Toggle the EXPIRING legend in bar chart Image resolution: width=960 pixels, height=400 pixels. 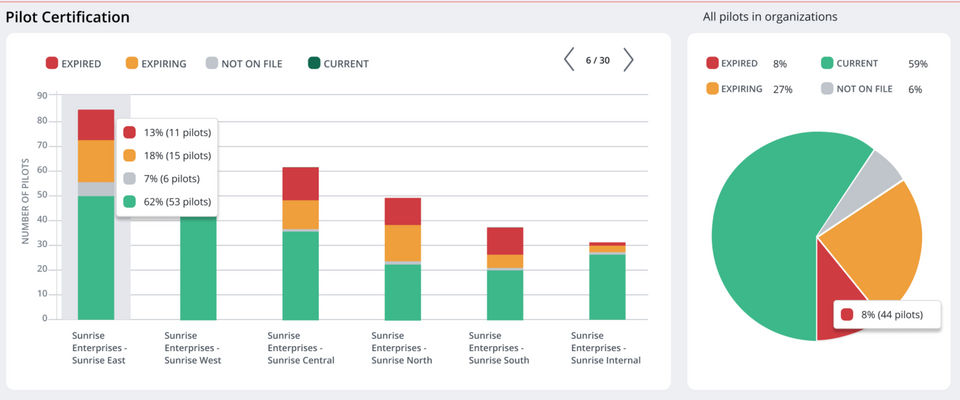point(156,63)
